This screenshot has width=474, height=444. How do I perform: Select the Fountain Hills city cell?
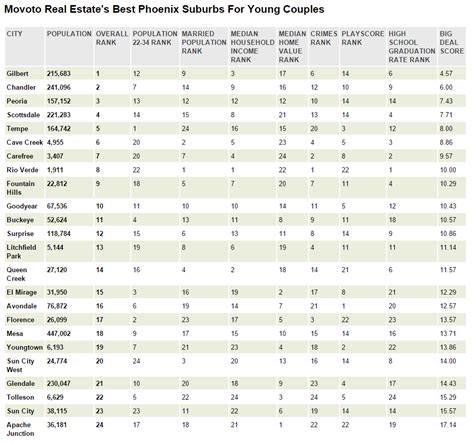[x=20, y=188]
